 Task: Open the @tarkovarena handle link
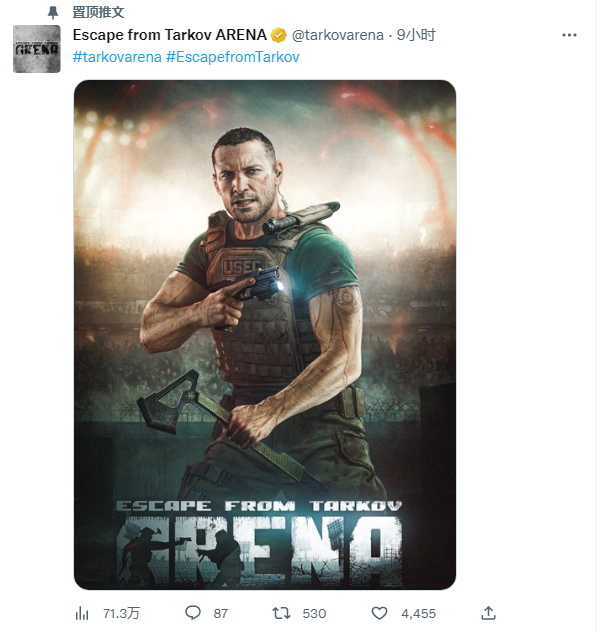pos(337,35)
